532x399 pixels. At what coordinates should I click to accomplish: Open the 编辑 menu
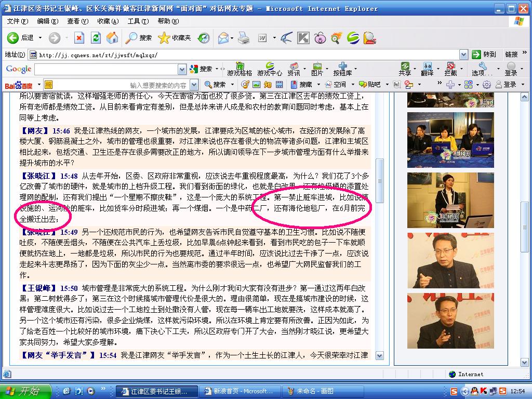[x=47, y=21]
